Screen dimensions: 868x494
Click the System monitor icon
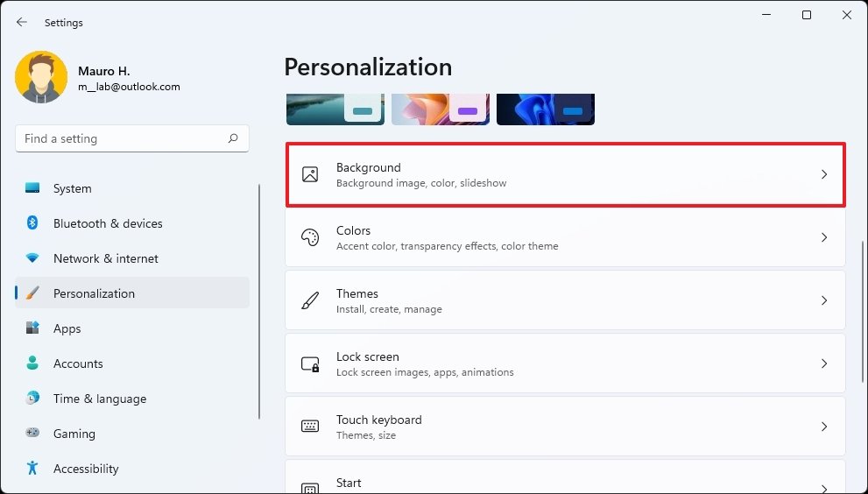[x=32, y=188]
